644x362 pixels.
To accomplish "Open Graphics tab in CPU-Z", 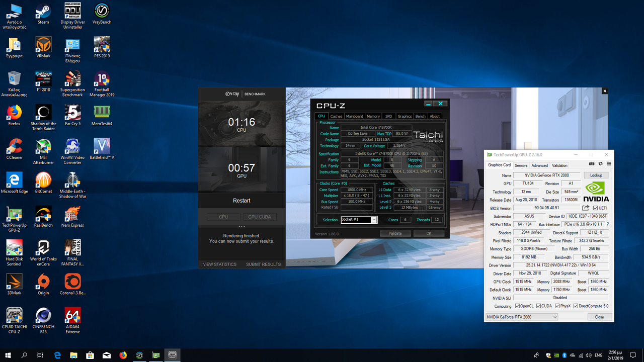I will tap(405, 116).
